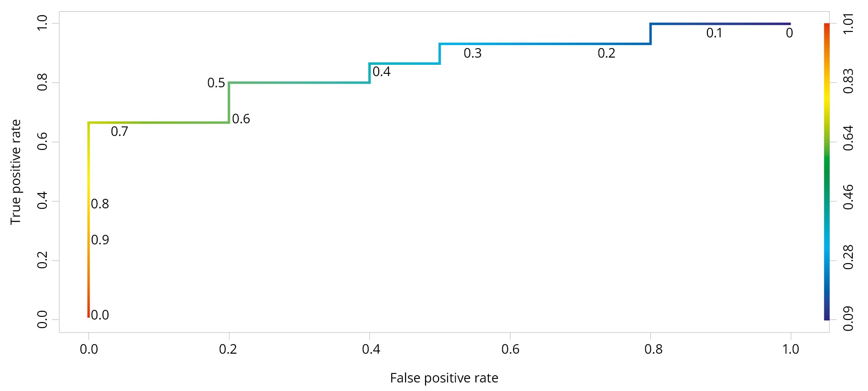The image size is (868, 391).
Task: Click the 0.2 threshold label under the blue segment
Action: 606,53
